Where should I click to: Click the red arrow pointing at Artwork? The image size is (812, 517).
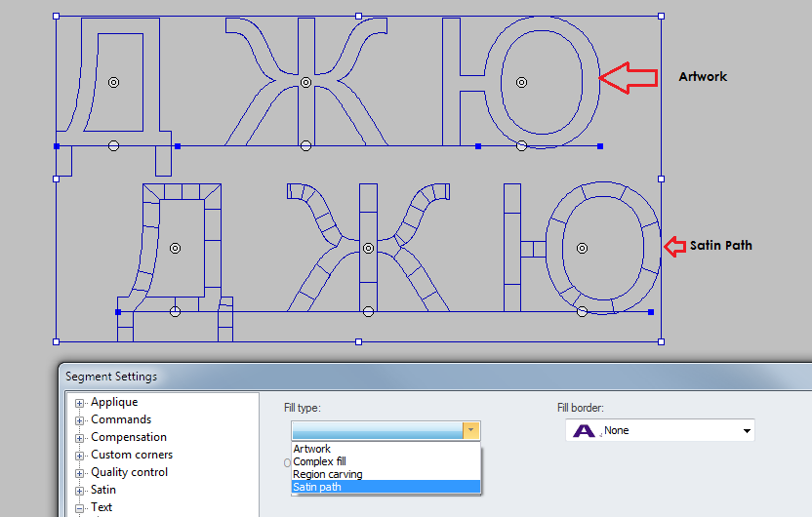(629, 78)
